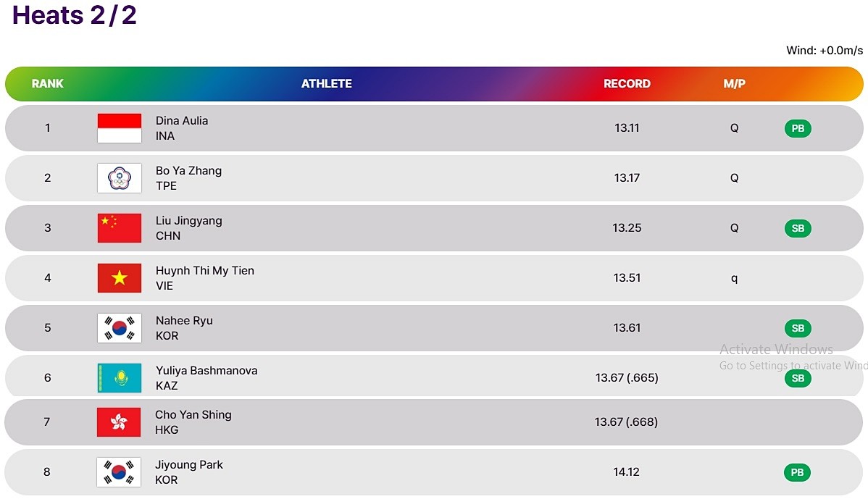This screenshot has width=868, height=499.
Task: Click the Kazakhstan flag icon
Action: pyautogui.click(x=120, y=378)
